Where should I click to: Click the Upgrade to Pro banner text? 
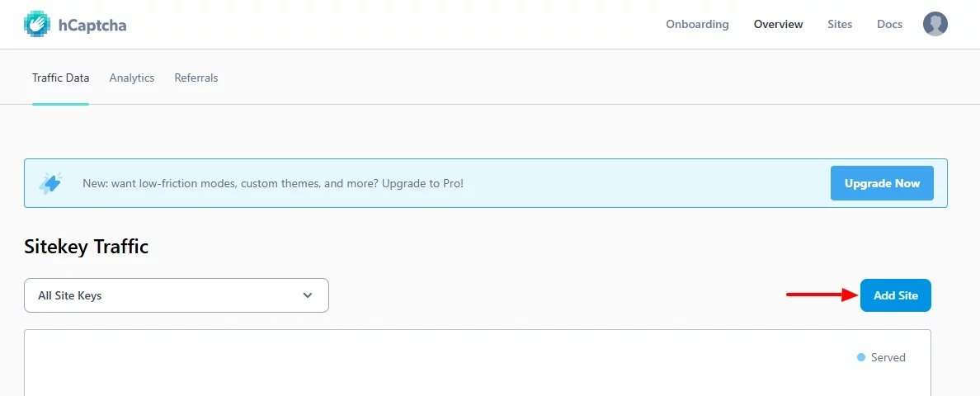(273, 183)
